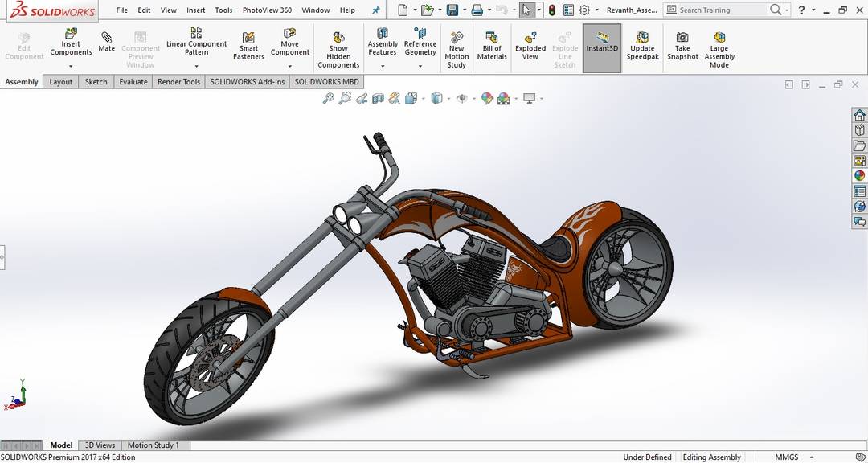The image size is (868, 463).
Task: Create an Exploded View
Action: coord(530,45)
